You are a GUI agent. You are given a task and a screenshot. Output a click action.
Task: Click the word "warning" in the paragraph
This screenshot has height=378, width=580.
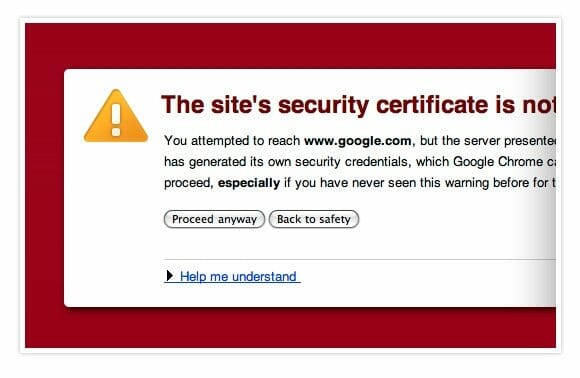[467, 183]
